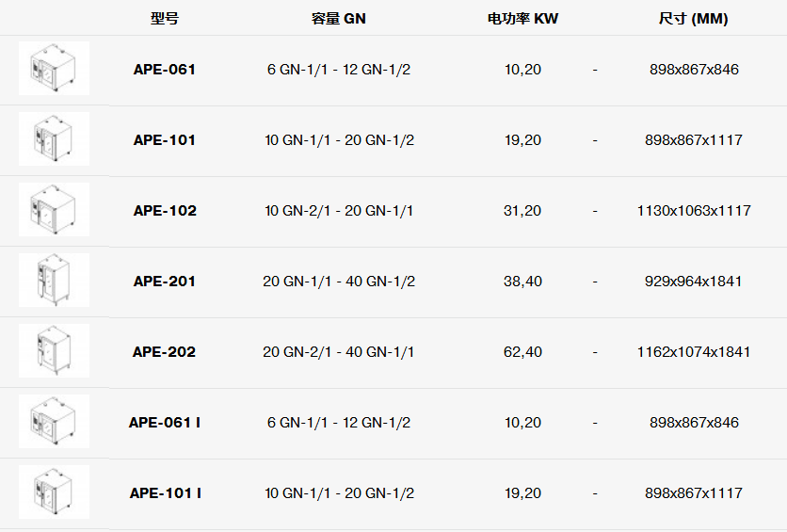Select the APE-101 I model name

(165, 493)
